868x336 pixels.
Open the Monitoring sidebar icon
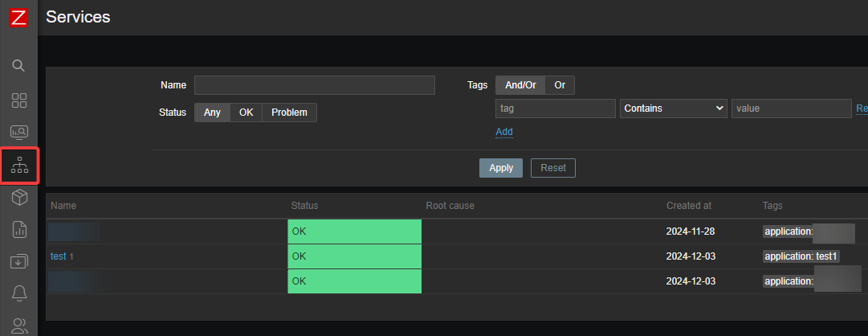point(19,132)
